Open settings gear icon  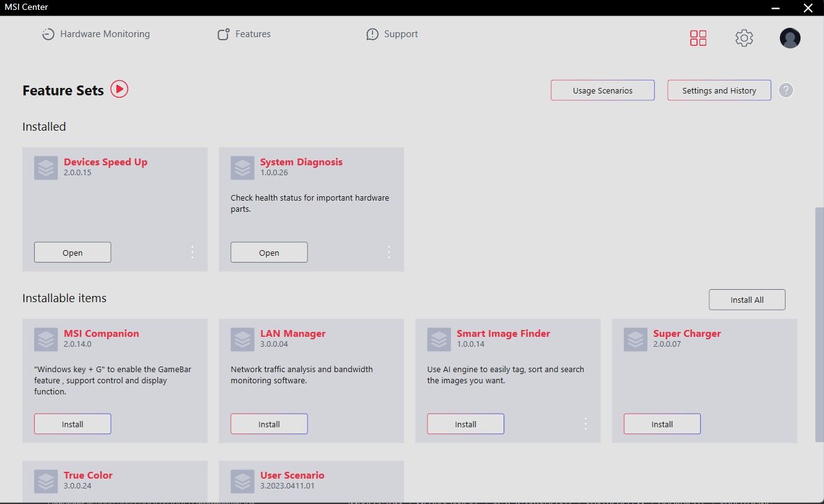click(x=744, y=38)
